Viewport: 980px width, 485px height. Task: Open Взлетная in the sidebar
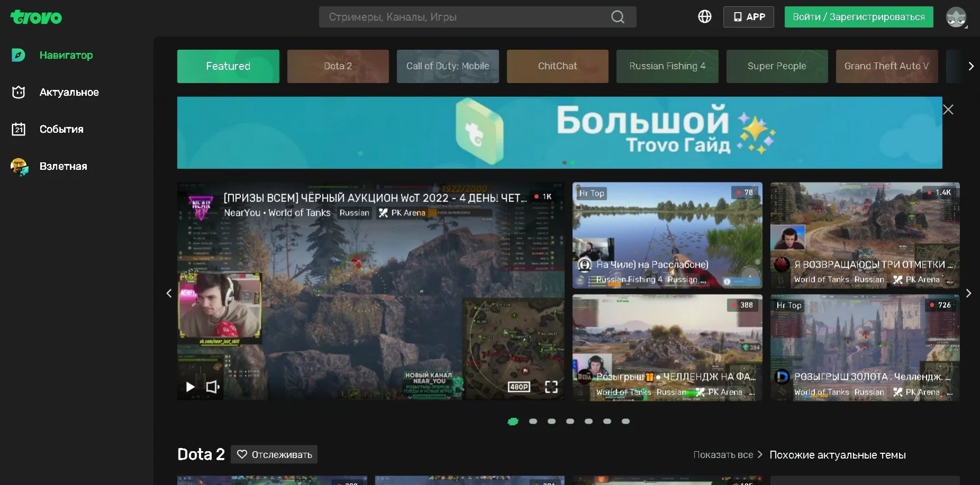63,166
